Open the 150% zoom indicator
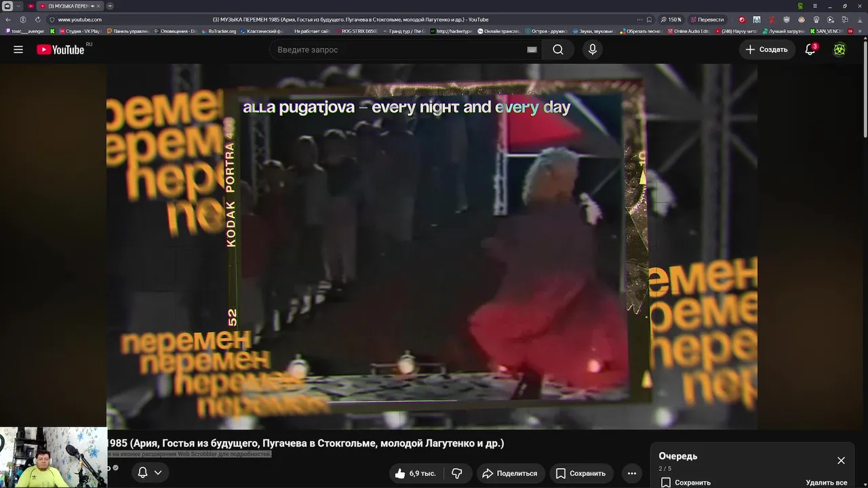 click(671, 20)
